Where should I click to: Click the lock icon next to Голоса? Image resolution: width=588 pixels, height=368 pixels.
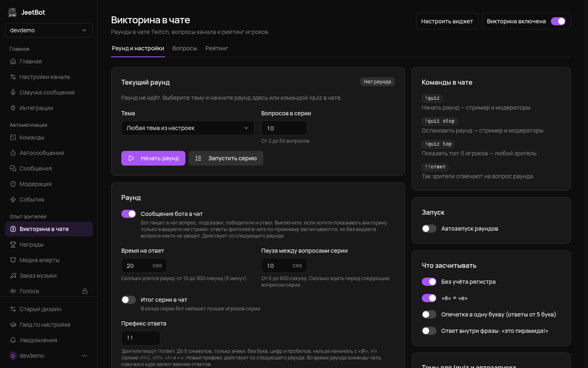pos(85,291)
